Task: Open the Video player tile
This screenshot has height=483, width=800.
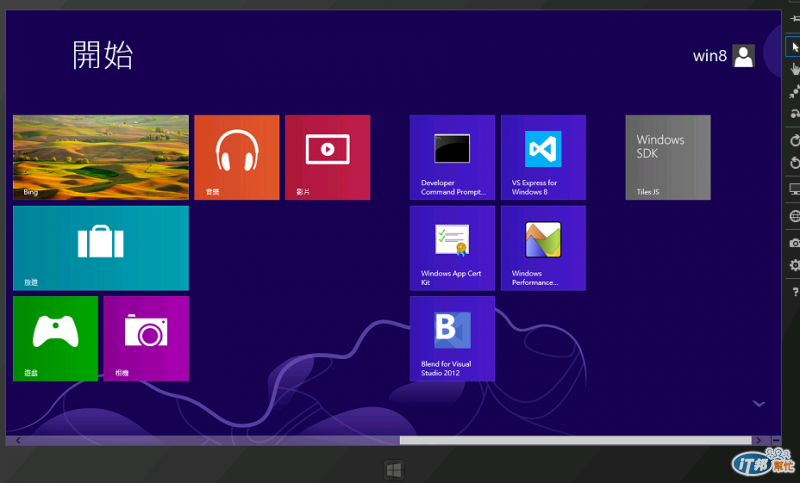Action: [x=328, y=157]
